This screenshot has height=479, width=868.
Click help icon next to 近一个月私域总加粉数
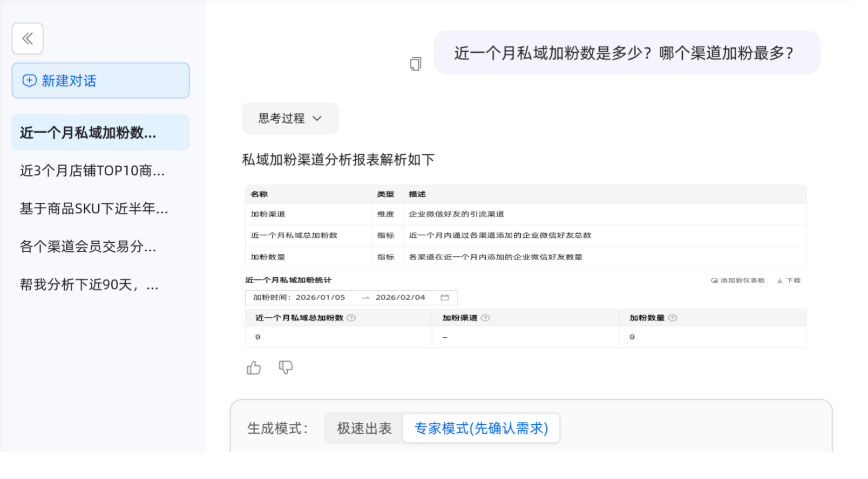coord(351,318)
